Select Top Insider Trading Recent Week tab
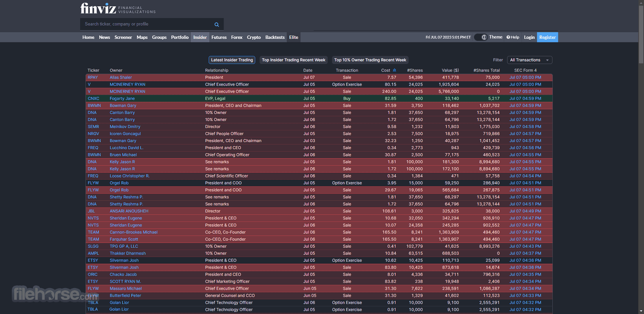This screenshot has width=644, height=314. [x=294, y=60]
